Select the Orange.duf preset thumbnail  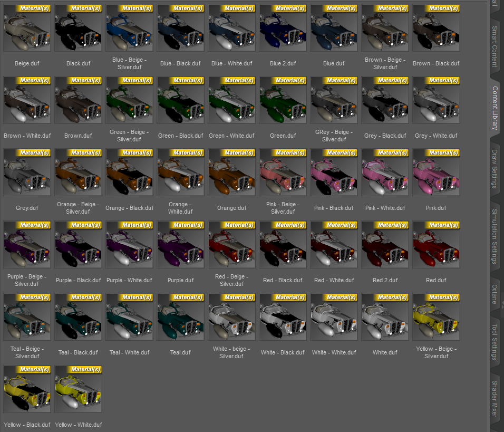(231, 172)
